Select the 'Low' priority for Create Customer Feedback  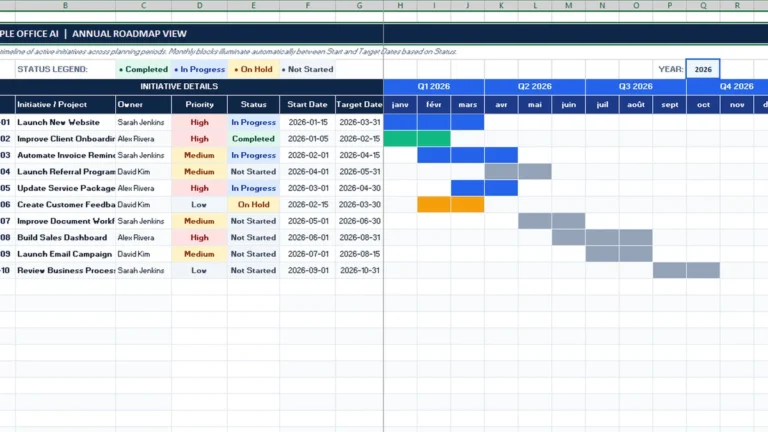[x=199, y=205]
